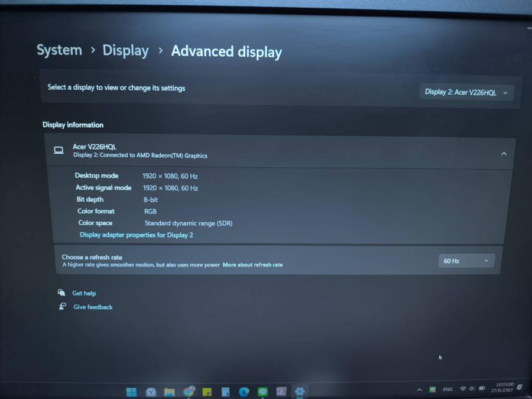This screenshot has width=532, height=399.
Task: Open the Windows Start menu
Action: [131, 392]
